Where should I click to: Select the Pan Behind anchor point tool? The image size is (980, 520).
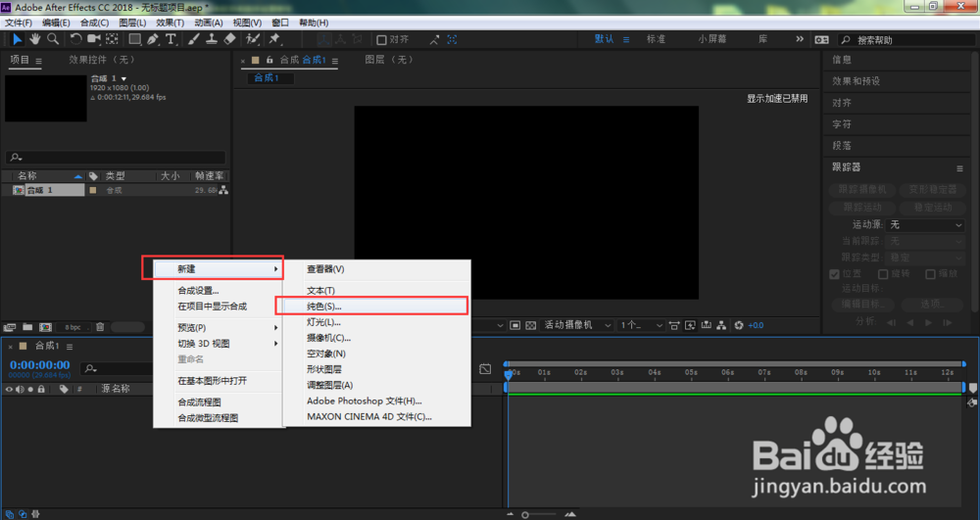point(112,39)
